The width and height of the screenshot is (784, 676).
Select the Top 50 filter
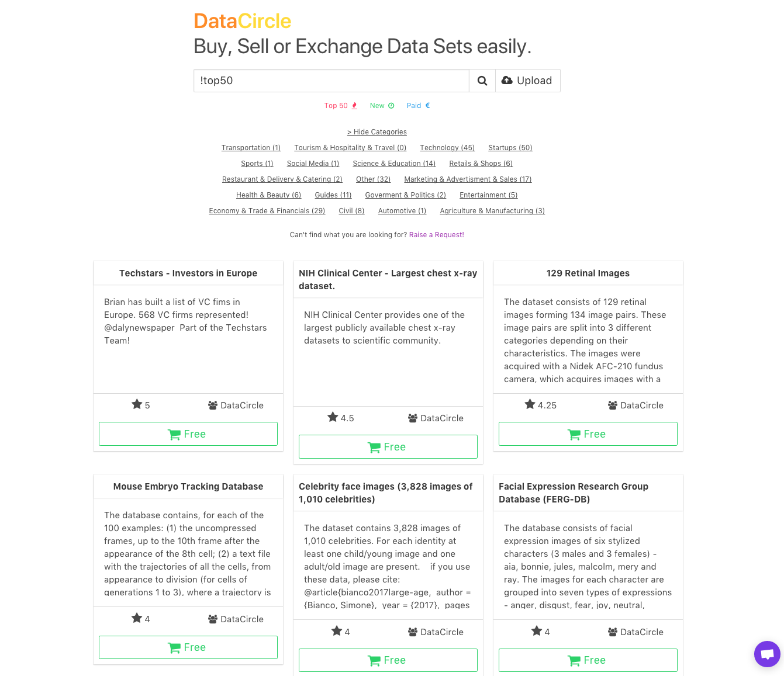click(341, 106)
